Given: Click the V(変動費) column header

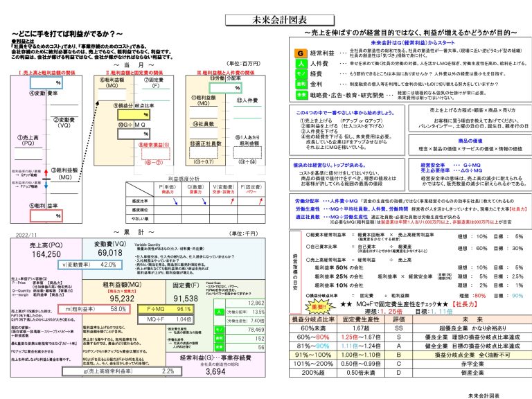Looking at the screenshot, I should (x=224, y=189).
